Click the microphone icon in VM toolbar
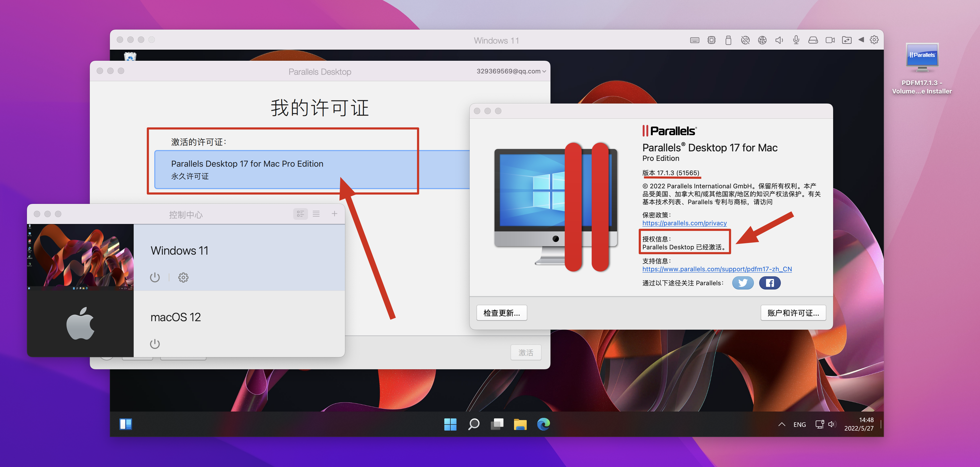 point(796,40)
